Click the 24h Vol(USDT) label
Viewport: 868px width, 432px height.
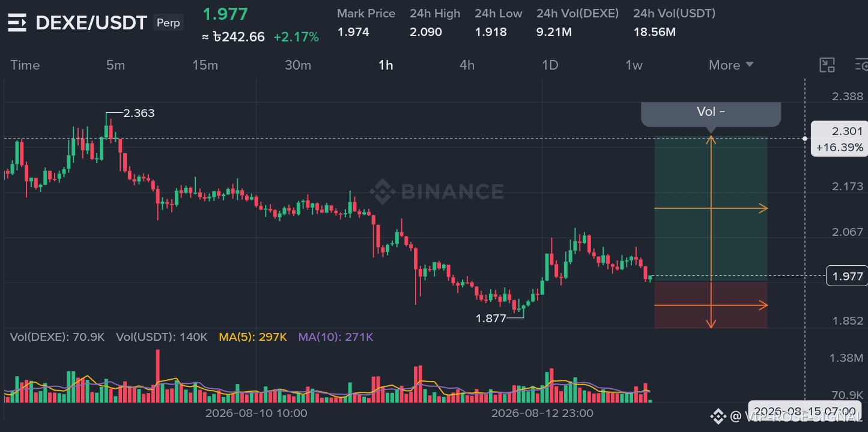[675, 13]
